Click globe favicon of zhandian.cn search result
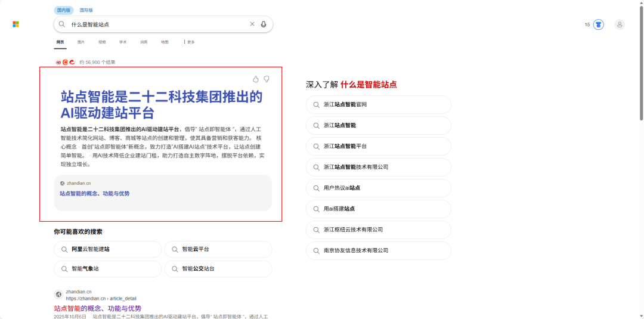This screenshot has width=644, height=319. point(58,295)
